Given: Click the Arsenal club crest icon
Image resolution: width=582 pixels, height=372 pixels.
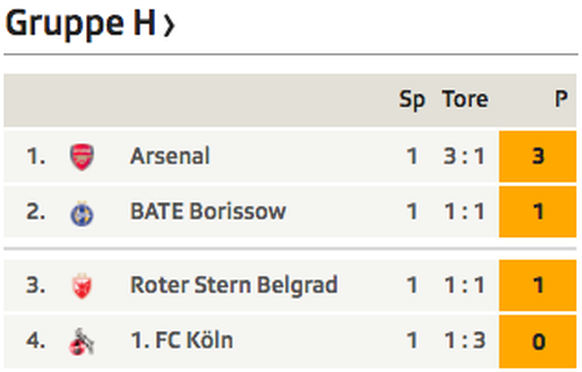Looking at the screenshot, I should pos(82,156).
